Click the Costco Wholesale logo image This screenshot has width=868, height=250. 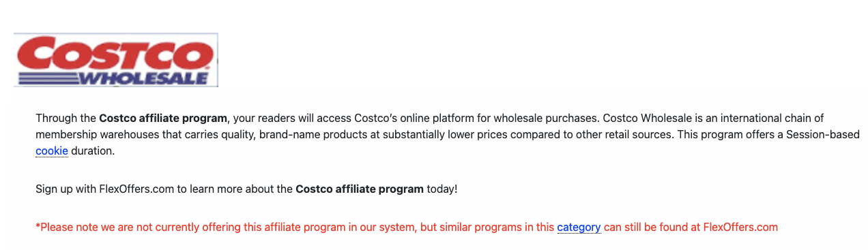click(x=116, y=60)
